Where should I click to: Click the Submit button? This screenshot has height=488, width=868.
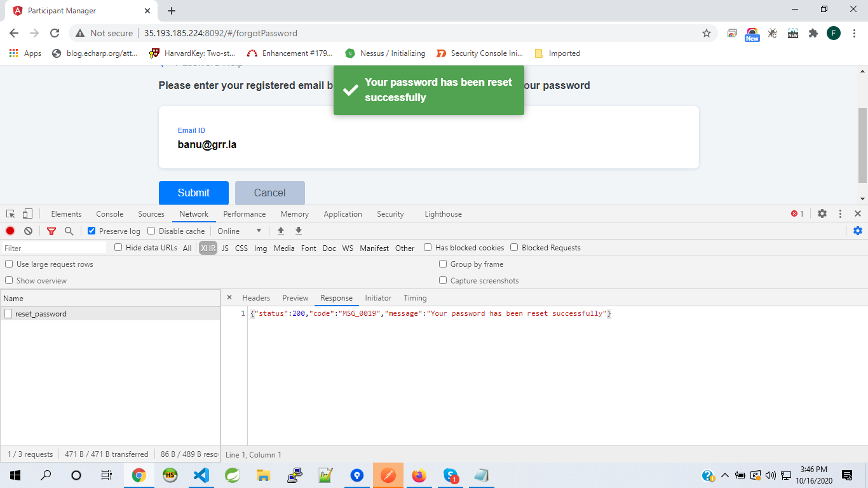pos(193,193)
